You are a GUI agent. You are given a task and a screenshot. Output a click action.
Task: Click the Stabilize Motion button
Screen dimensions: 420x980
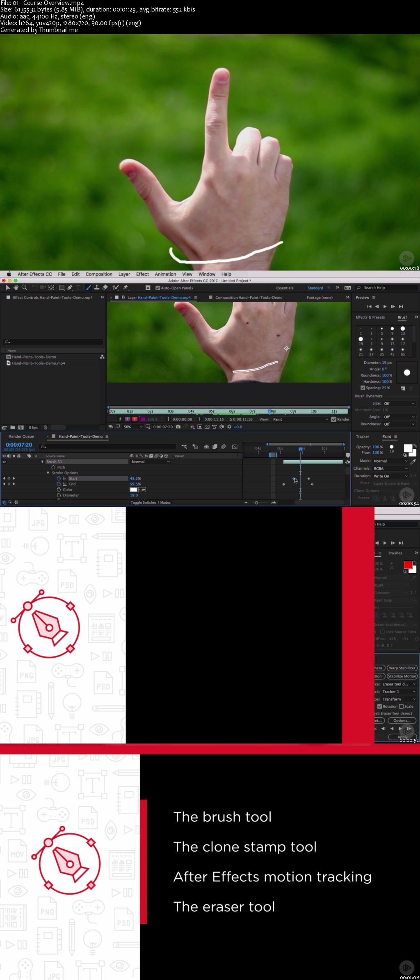402,676
